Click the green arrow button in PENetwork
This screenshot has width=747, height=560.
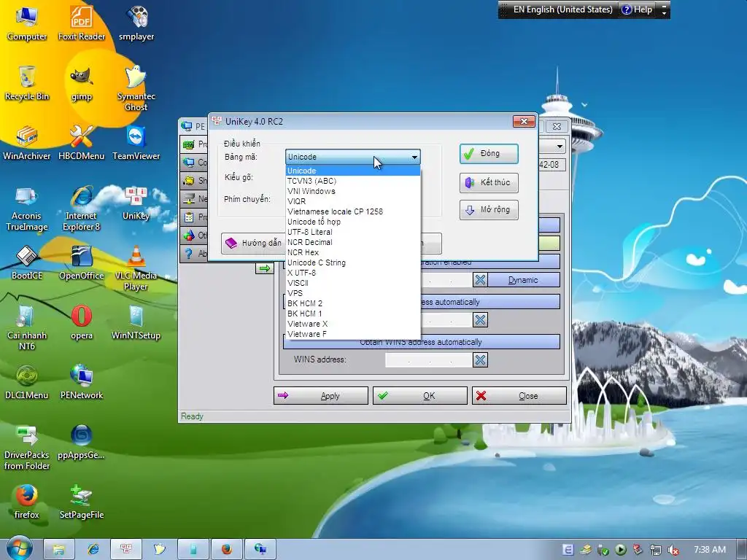(264, 268)
